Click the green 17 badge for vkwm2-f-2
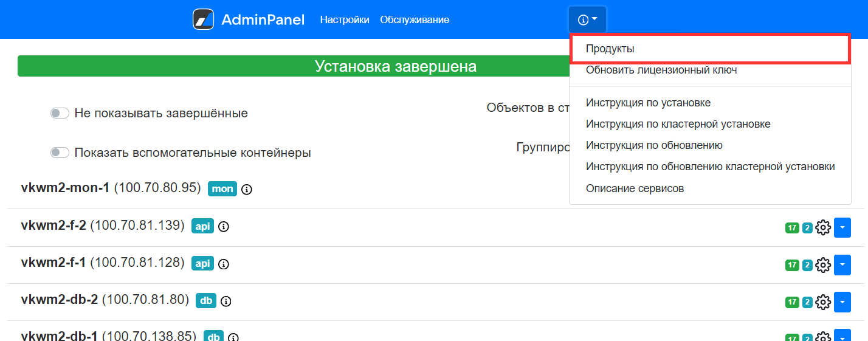 [x=791, y=229]
